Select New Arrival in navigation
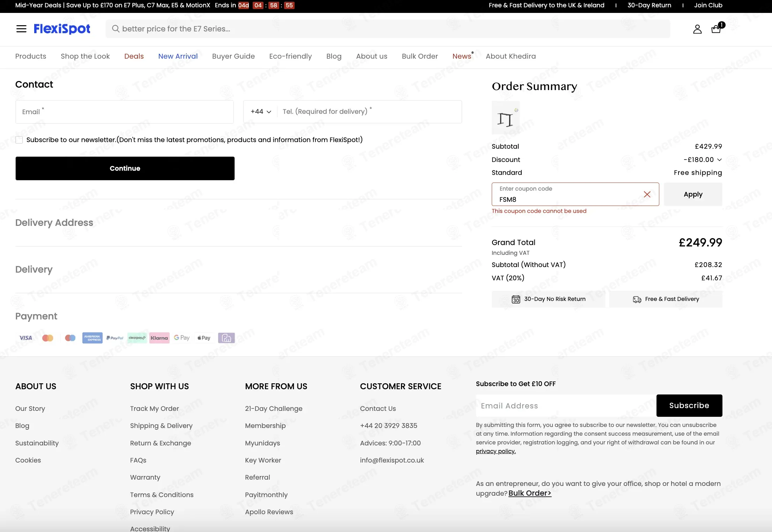The width and height of the screenshot is (772, 532). pos(178,56)
